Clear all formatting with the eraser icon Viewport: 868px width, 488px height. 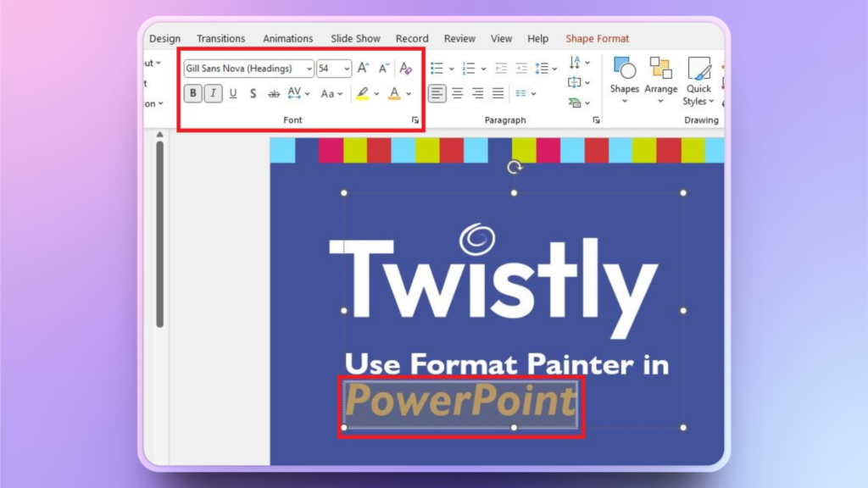(406, 68)
